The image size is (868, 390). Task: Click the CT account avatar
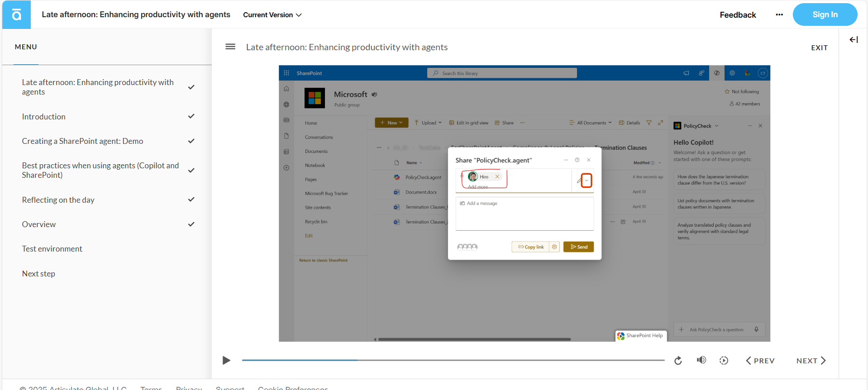point(763,73)
